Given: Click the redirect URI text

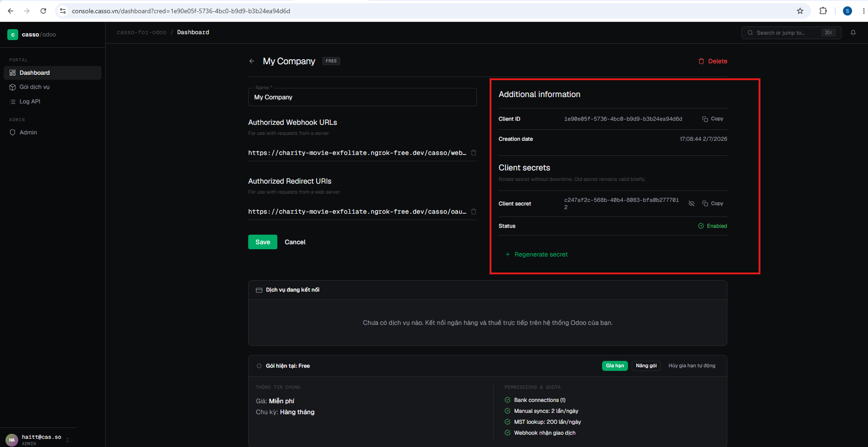Looking at the screenshot, I should 357,211.
